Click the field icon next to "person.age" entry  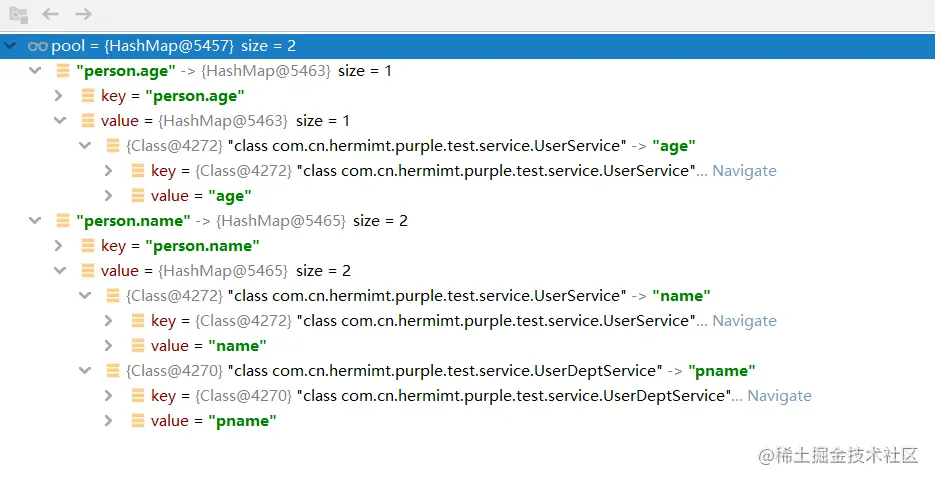[x=63, y=71]
